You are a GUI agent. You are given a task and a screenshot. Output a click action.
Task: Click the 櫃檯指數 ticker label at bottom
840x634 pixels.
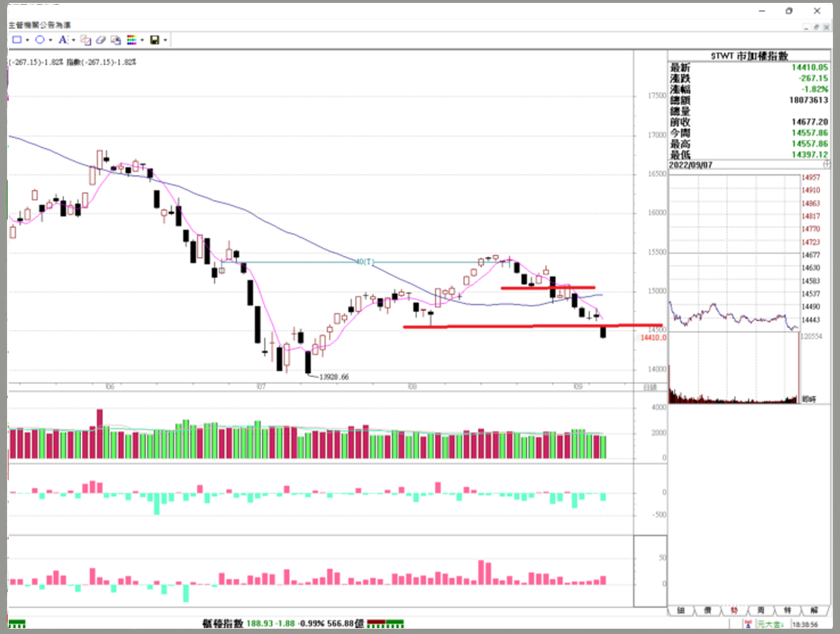coord(223,623)
